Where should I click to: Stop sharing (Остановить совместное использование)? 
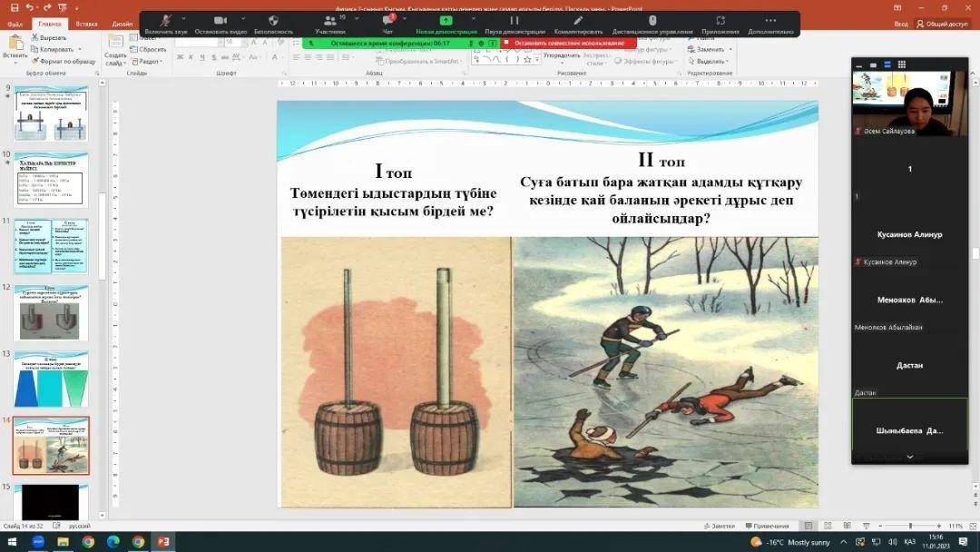569,44
